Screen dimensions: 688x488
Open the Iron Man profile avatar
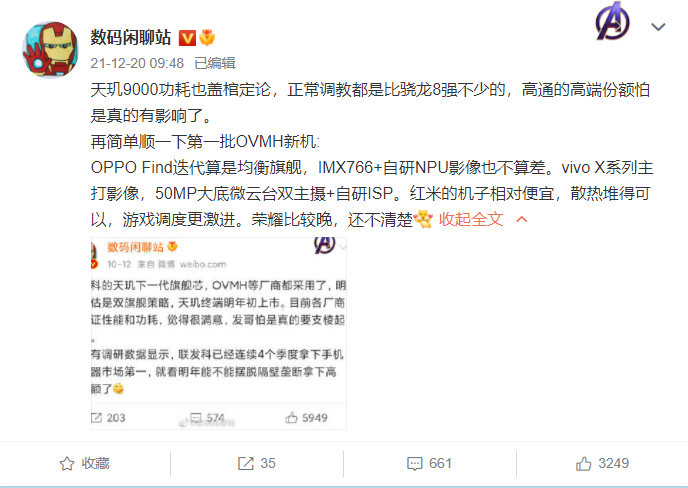[x=50, y=50]
